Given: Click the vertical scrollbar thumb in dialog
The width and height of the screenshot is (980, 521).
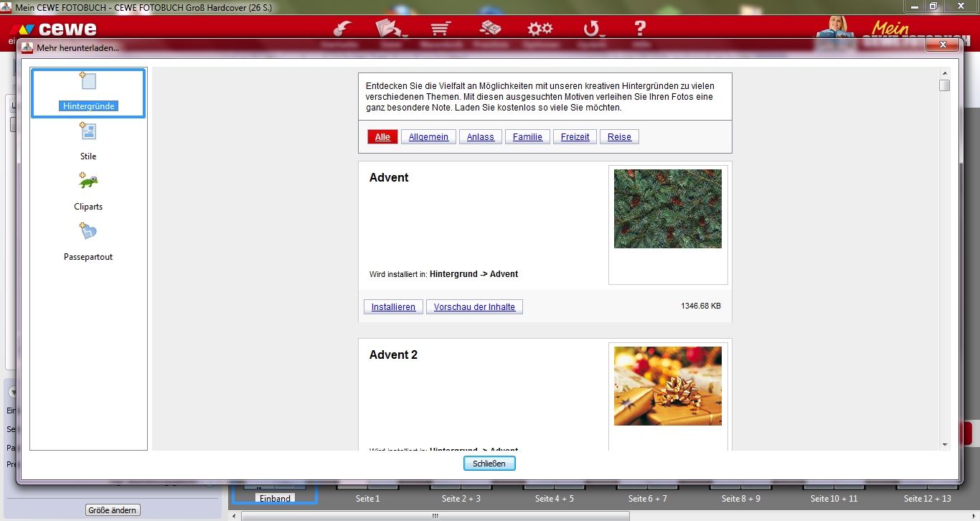Looking at the screenshot, I should pyautogui.click(x=945, y=85).
